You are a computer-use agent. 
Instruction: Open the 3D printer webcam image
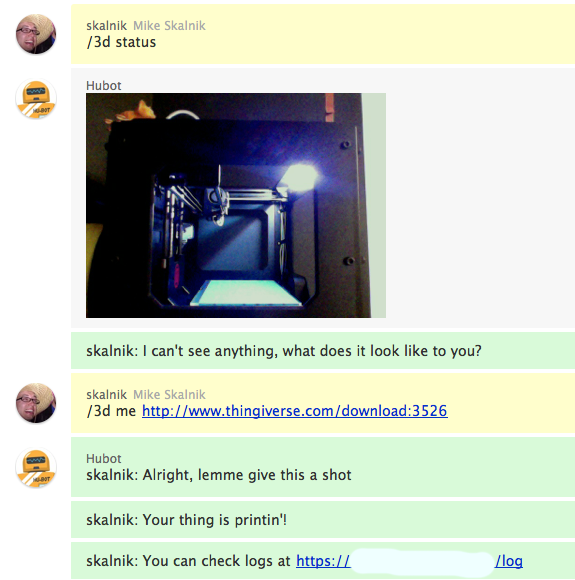coord(236,205)
